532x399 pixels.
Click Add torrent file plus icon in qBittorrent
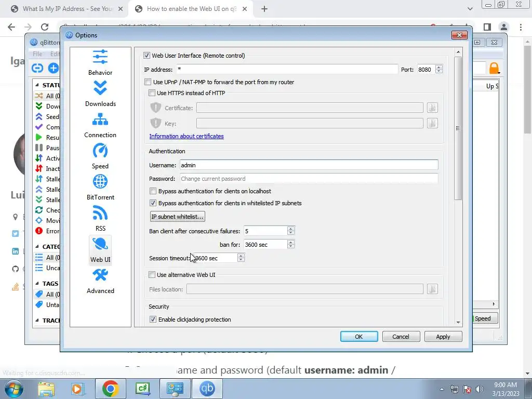coord(53,68)
